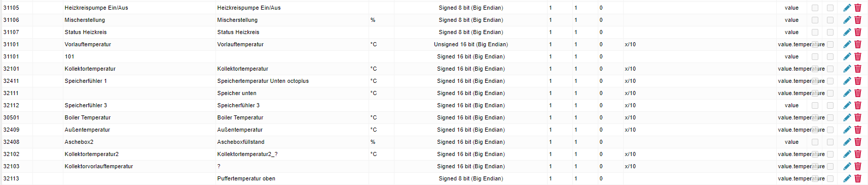868x185 pixels.
Task: Click the pencil icon for Kollektortemperatur row 32101
Action: pyautogui.click(x=847, y=69)
